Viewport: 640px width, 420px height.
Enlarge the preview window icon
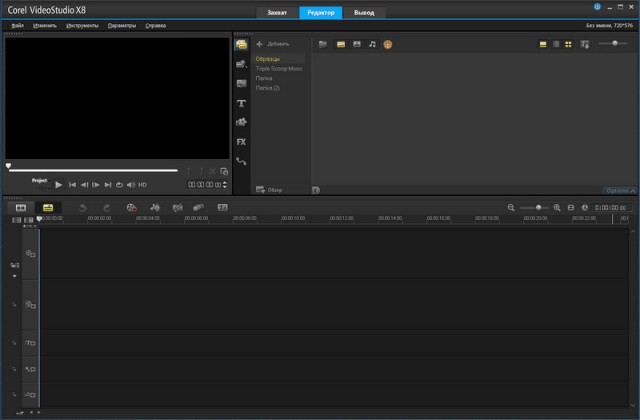click(x=224, y=171)
